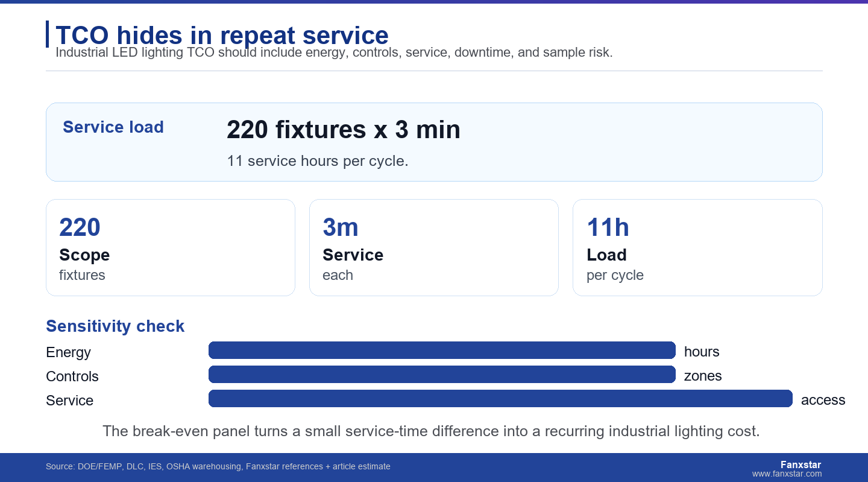Click '11 service hours per cycle' text

[318, 161]
